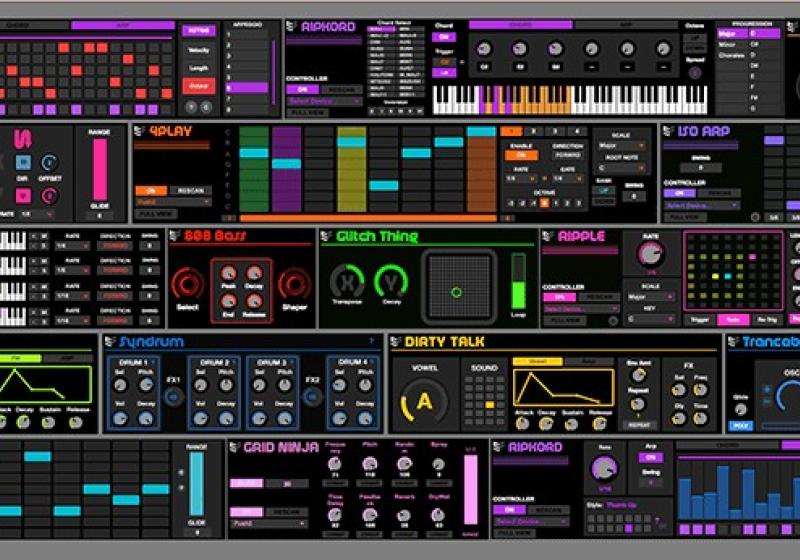
Task: Click the Spread knob in upper RIPKORD
Action: pos(694,73)
